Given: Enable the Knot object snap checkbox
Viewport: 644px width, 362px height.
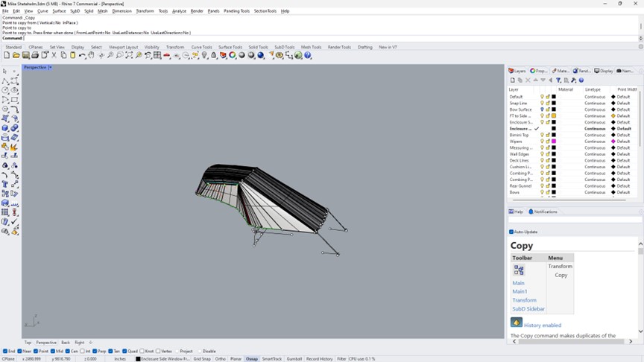Looking at the screenshot, I should 140,351.
